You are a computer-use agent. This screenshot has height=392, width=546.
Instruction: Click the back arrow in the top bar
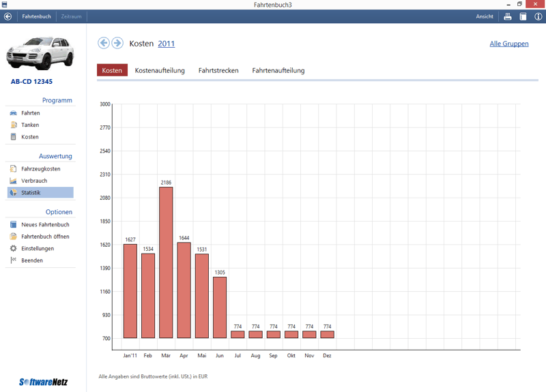(8, 16)
